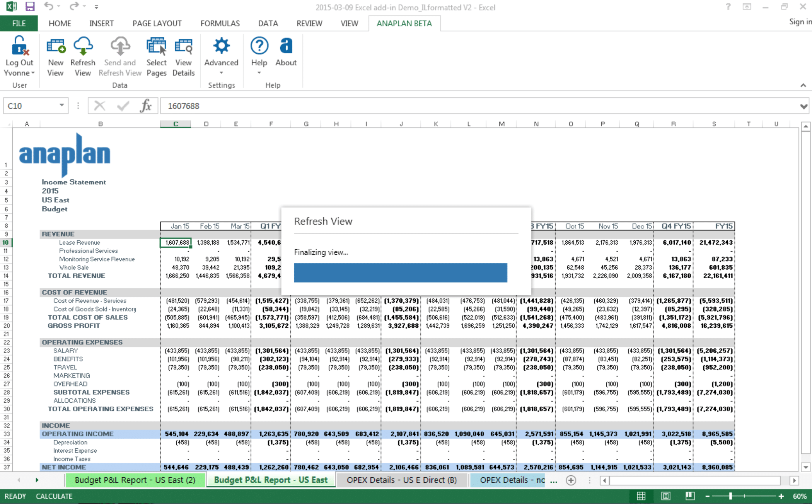The image size is (812, 504).
Task: Open the FORMULAS ribbon tab
Action: coord(220,23)
